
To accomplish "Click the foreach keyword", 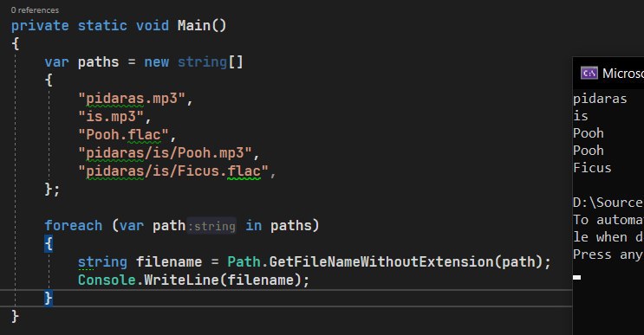I will coord(74,226).
